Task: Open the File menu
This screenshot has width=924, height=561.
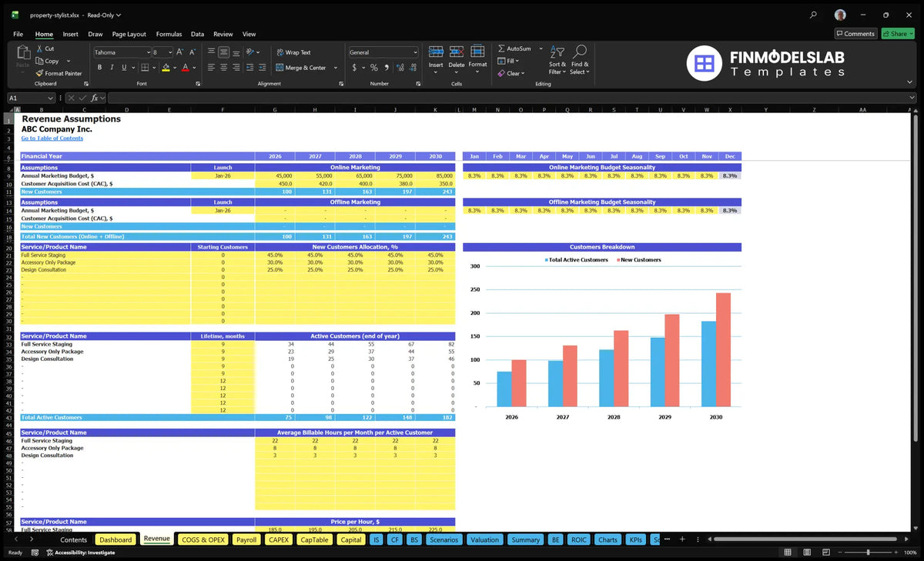Action: (18, 34)
